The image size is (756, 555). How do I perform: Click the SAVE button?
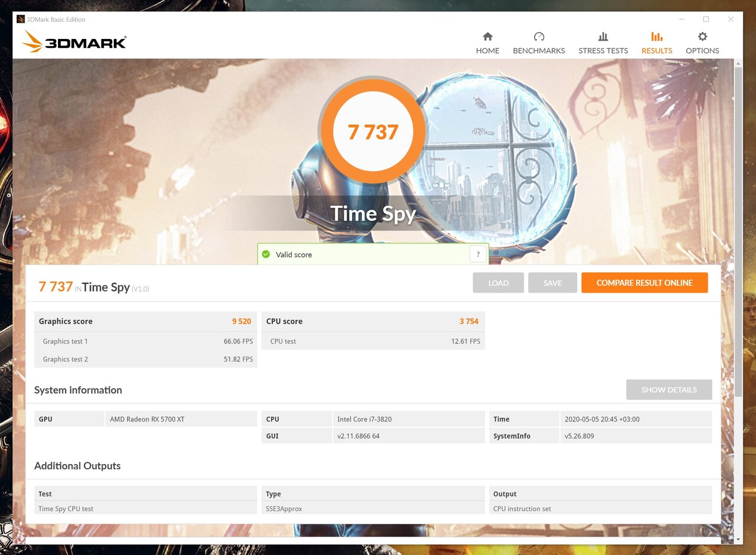click(x=552, y=283)
